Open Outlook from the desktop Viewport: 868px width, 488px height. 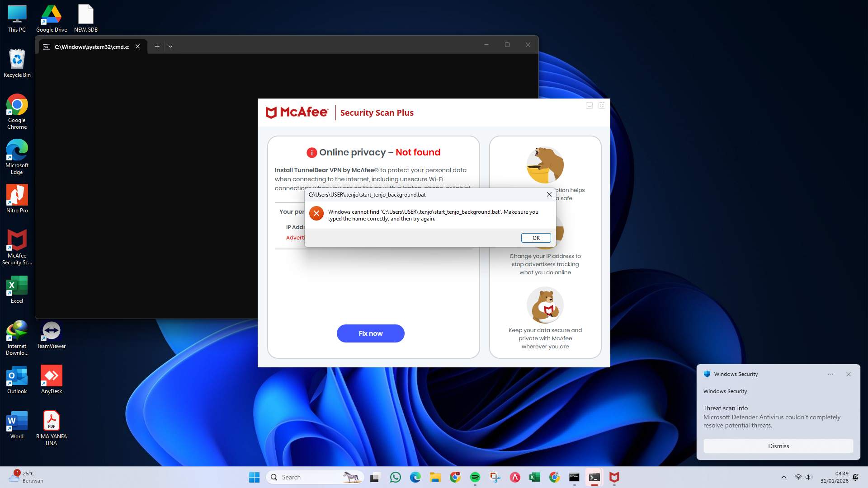pyautogui.click(x=17, y=375)
